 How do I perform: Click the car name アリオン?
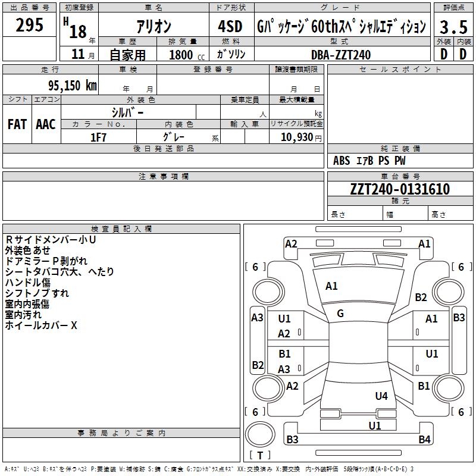[154, 27]
